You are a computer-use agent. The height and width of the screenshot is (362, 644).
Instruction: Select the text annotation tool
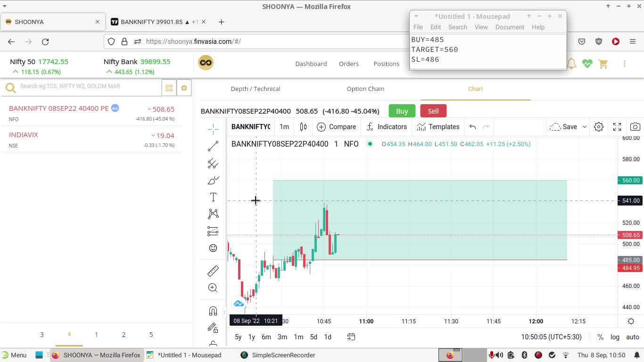click(213, 197)
